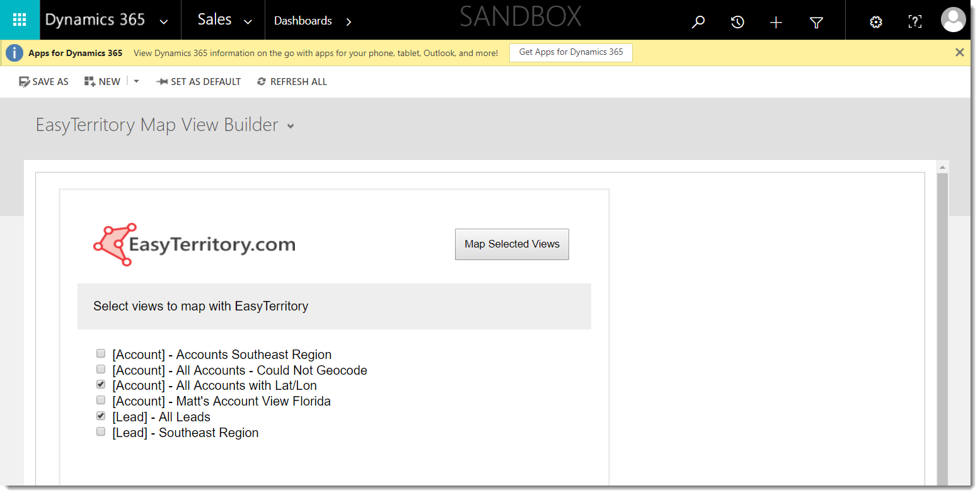Screen dimensions: 980x495
Task: Open advanced find funnel icon
Action: click(816, 23)
